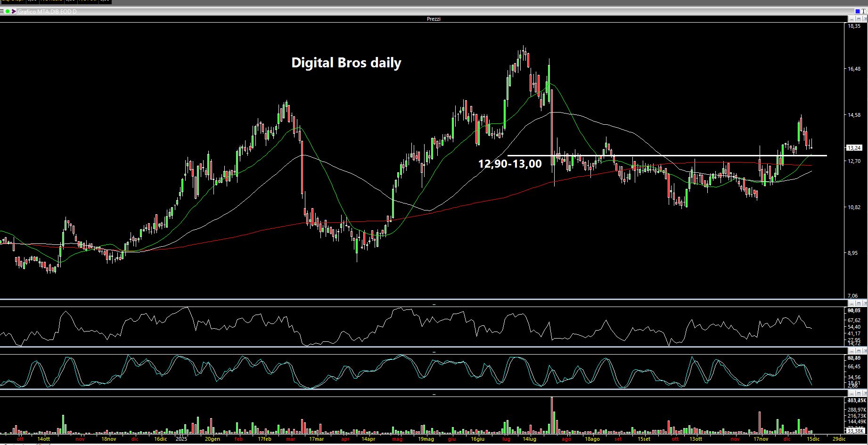This screenshot has height=445, width=868.
Task: Select the Digital Bros daily text label
Action: [346, 63]
